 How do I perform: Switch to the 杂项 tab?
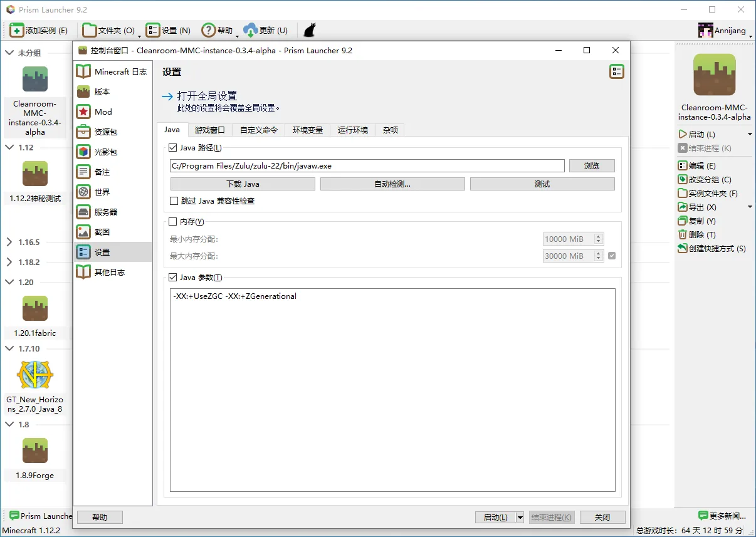tap(391, 130)
